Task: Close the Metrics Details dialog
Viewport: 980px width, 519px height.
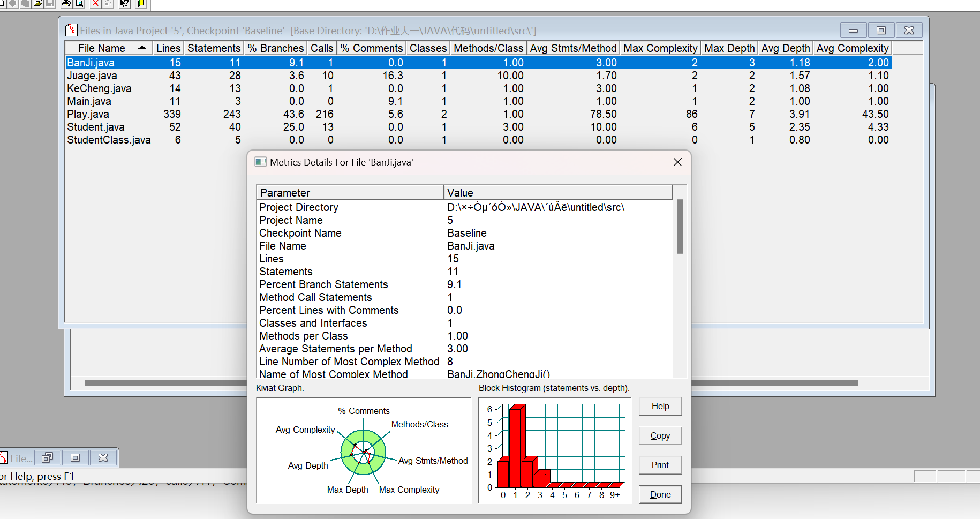Action: point(677,162)
